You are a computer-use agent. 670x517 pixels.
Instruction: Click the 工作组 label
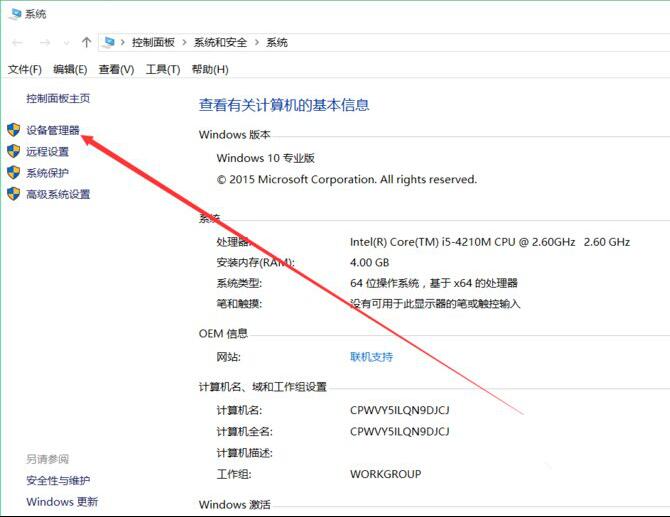click(234, 474)
